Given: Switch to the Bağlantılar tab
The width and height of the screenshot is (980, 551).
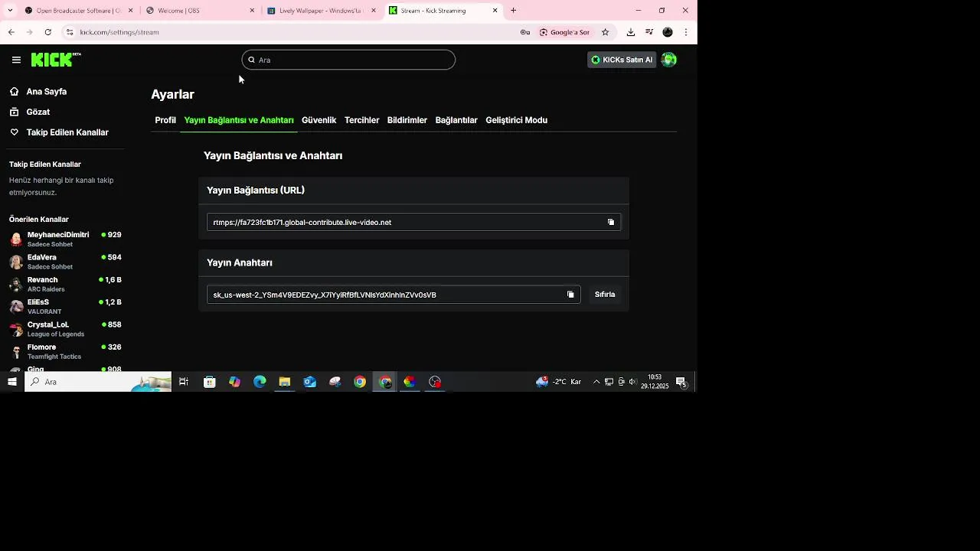Looking at the screenshot, I should [456, 120].
